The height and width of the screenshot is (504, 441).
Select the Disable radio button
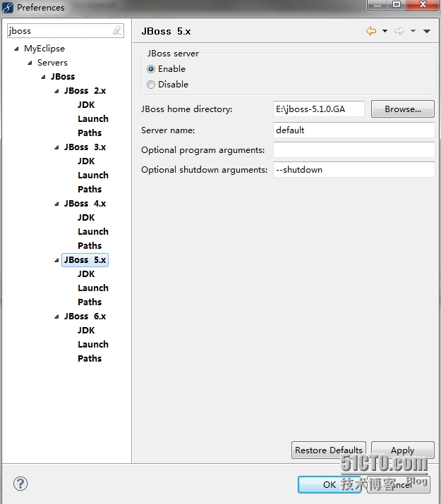tap(151, 85)
